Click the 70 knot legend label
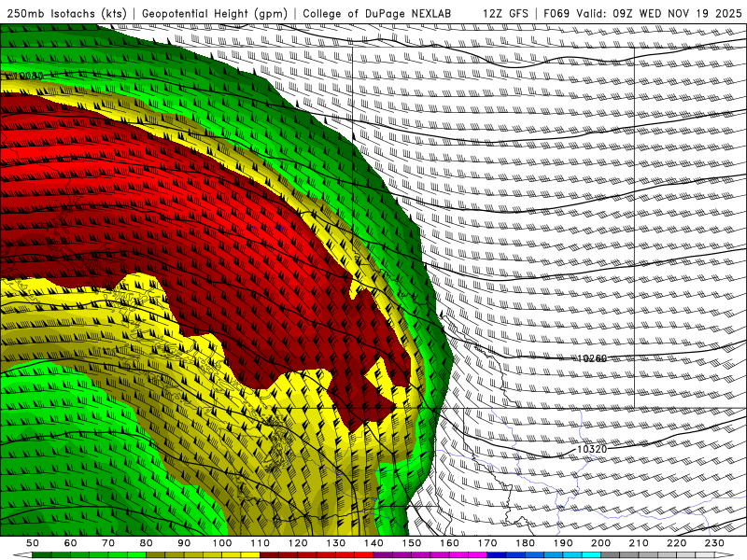 pos(108,543)
